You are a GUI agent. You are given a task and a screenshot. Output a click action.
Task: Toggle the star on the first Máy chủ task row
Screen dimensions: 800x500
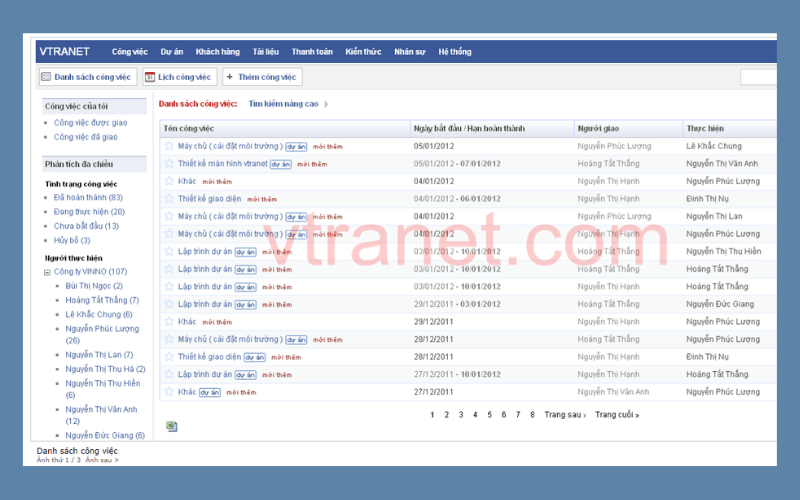click(169, 146)
